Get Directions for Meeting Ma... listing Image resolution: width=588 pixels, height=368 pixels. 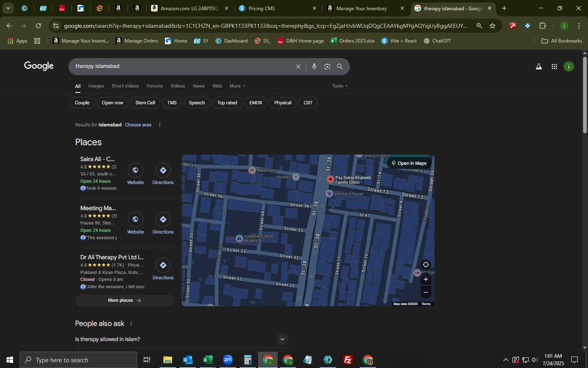tap(163, 220)
